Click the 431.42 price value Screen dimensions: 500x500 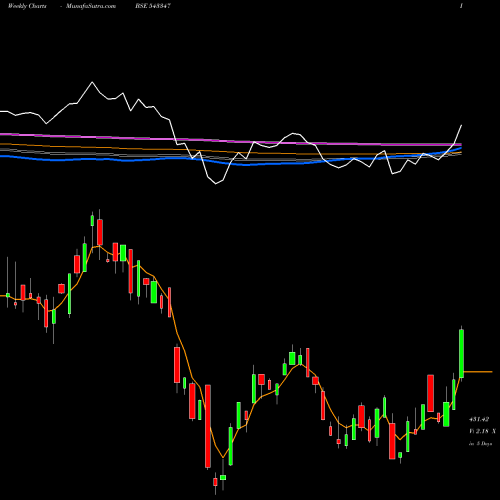tap(479, 419)
